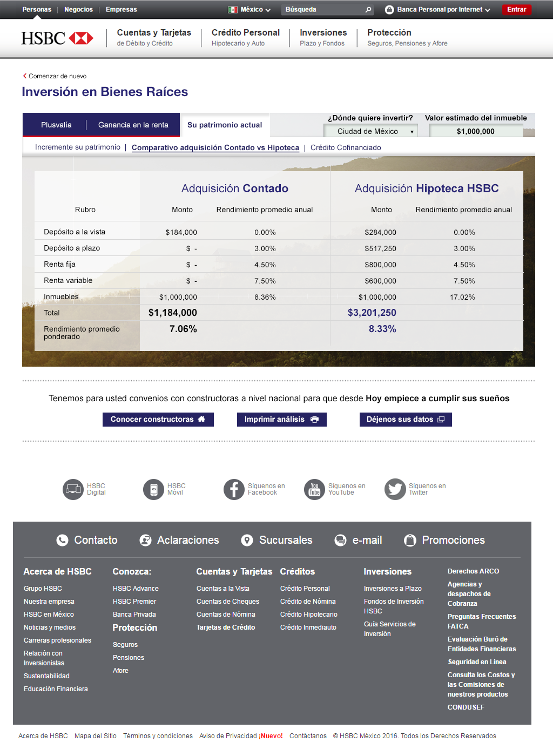Open Inversiones navigation menu
This screenshot has width=553, height=756.
pyautogui.click(x=323, y=37)
